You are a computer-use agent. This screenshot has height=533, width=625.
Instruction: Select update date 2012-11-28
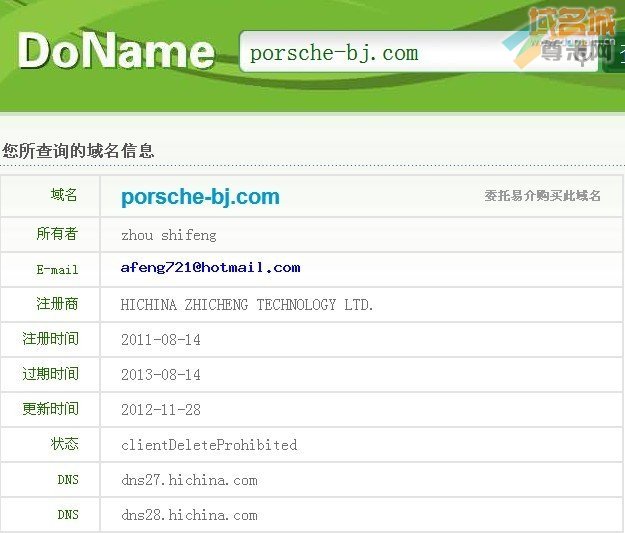[161, 410]
